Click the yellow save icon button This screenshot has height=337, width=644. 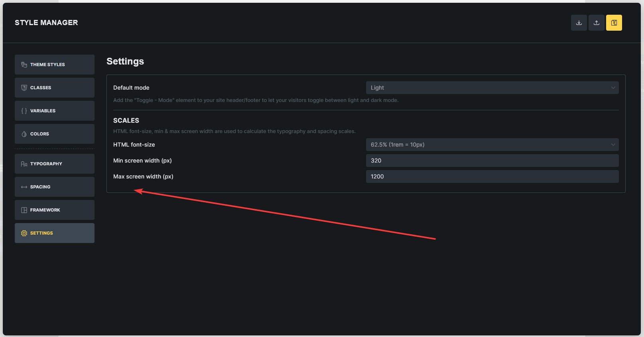[x=614, y=23]
